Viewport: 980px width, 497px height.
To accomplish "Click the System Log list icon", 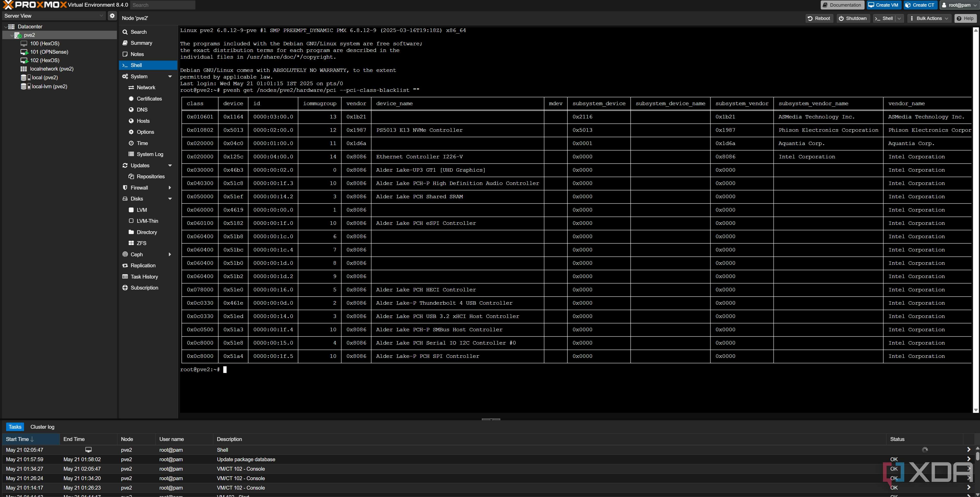I will 131,154.
